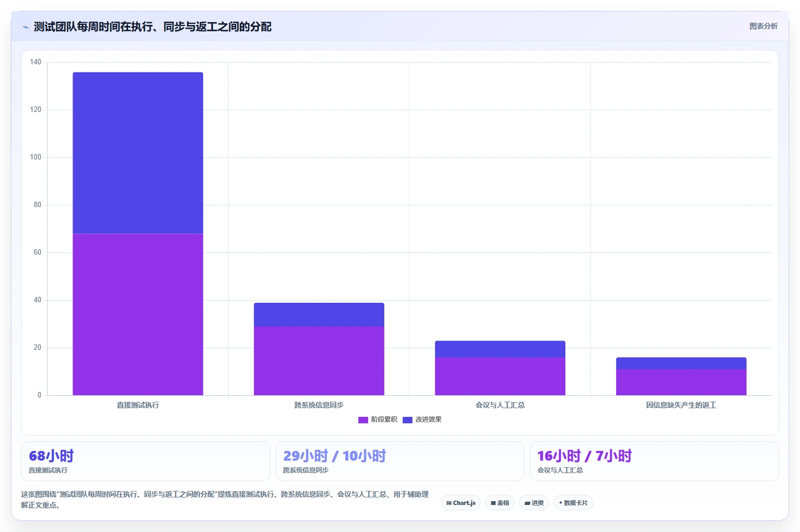Click the blue 跨系统信息同步 bar segment
Image resolution: width=800 pixels, height=532 pixels.
[x=319, y=315]
